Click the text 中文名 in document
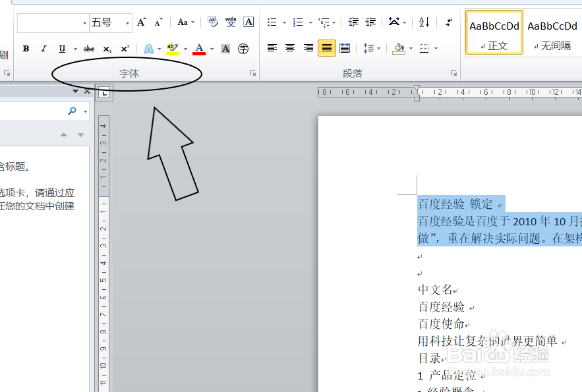 pyautogui.click(x=435, y=289)
